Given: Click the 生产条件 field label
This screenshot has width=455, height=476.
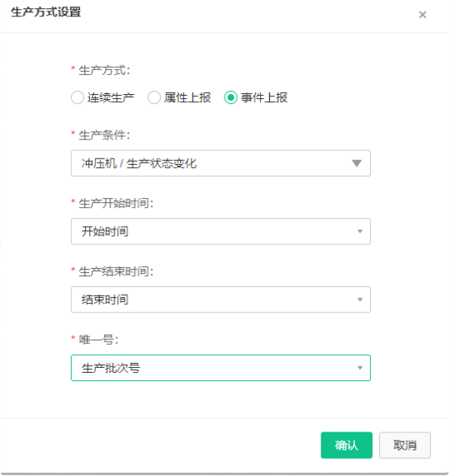Looking at the screenshot, I should (x=104, y=135).
